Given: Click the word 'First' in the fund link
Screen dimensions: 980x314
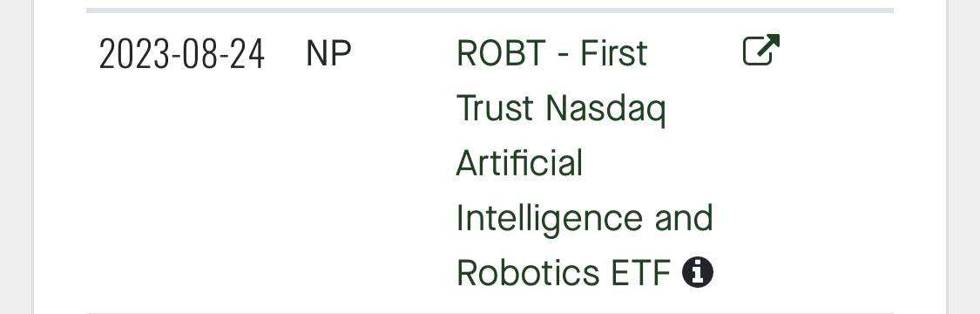Looking at the screenshot, I should (x=614, y=53).
